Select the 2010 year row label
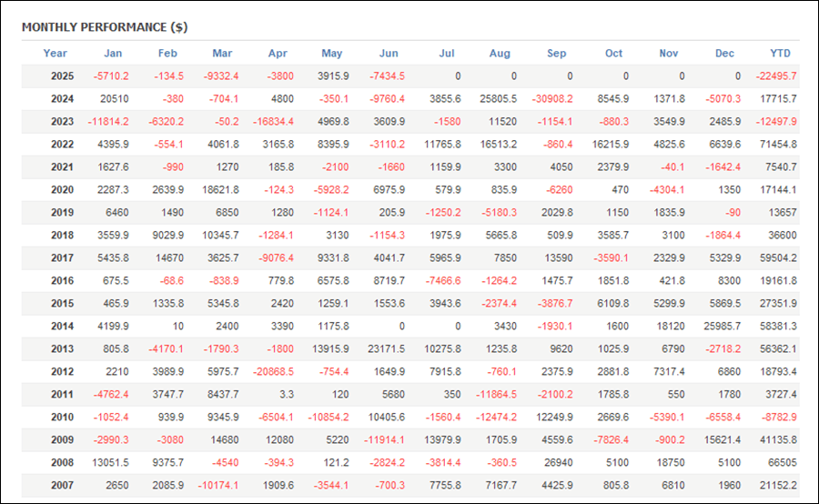Viewport: 819px width, 504px height. (62, 417)
